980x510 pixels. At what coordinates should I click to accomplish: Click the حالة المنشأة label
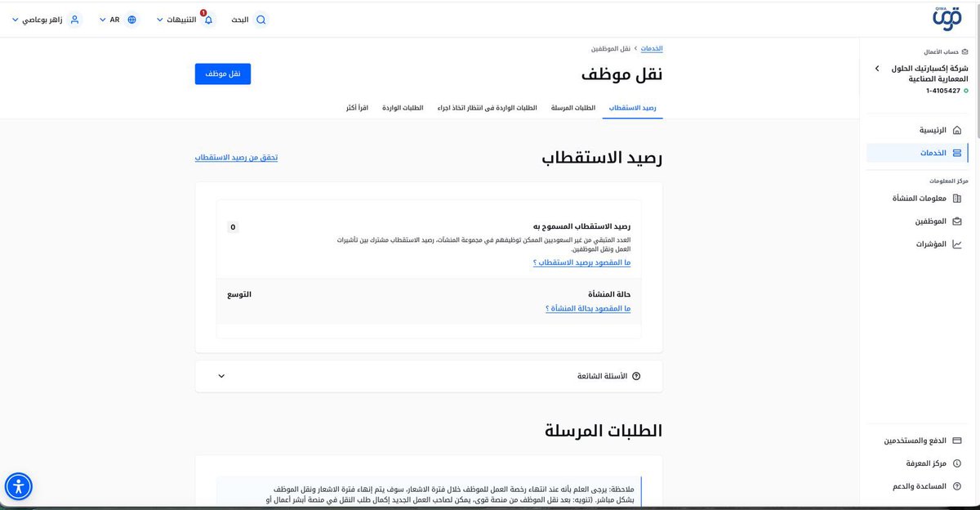(609, 293)
